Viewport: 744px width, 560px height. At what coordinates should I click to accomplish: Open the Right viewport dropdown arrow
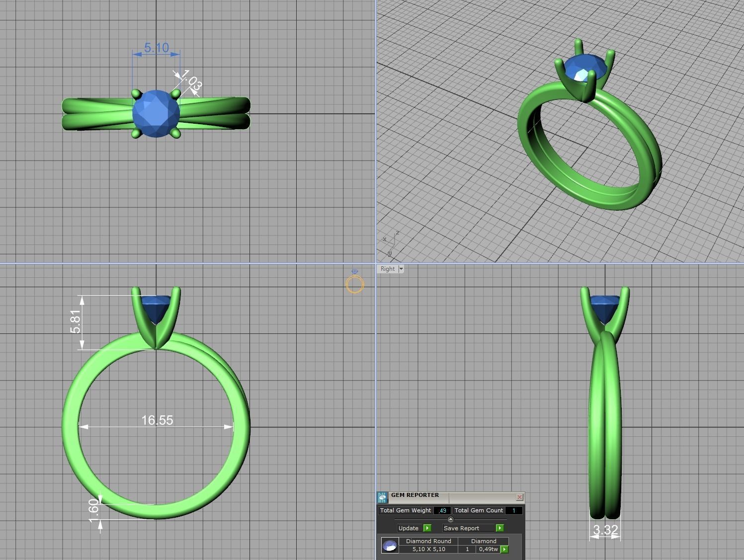click(x=401, y=269)
